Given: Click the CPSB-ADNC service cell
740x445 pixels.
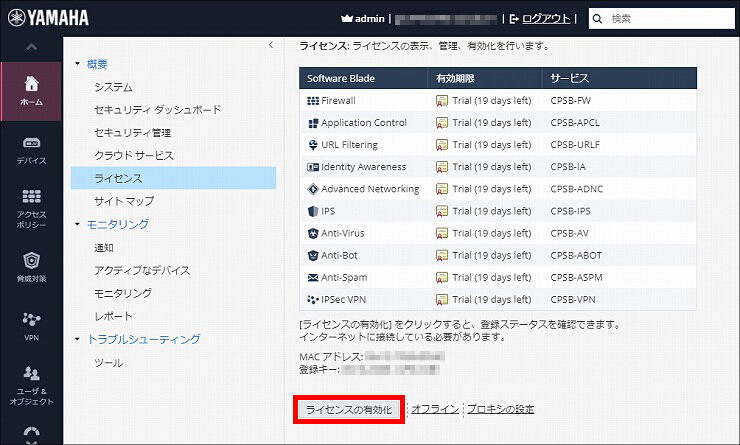Looking at the screenshot, I should [x=577, y=189].
